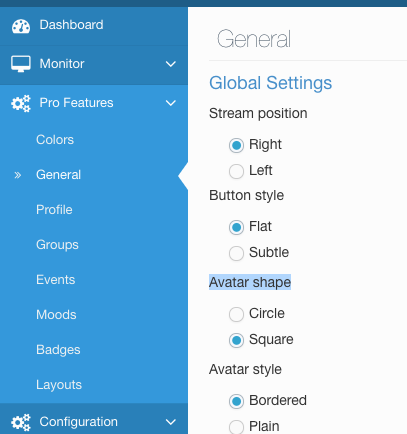407x434 pixels.
Task: Select Right stream position radio
Action: (236, 145)
